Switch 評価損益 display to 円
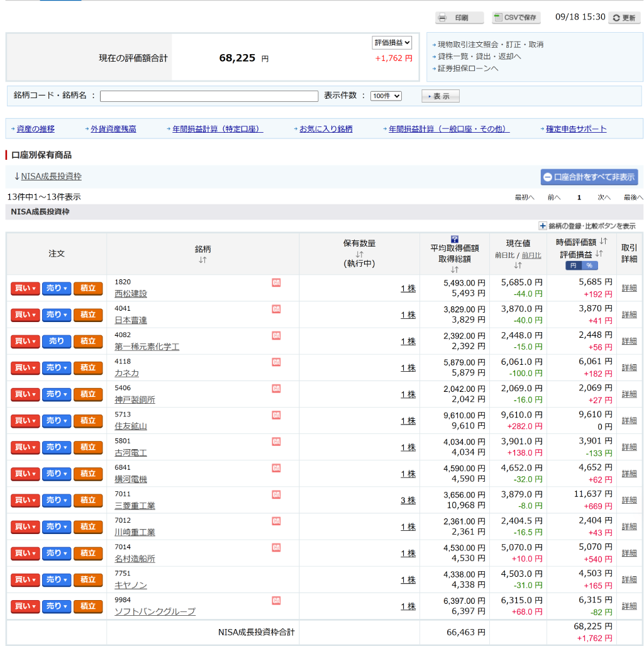Screen dimensions: 644x646 coord(573,265)
